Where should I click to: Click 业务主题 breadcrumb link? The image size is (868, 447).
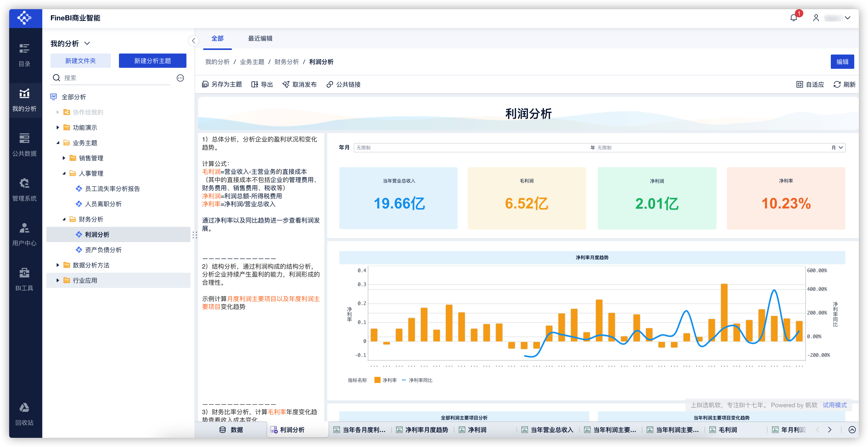252,62
